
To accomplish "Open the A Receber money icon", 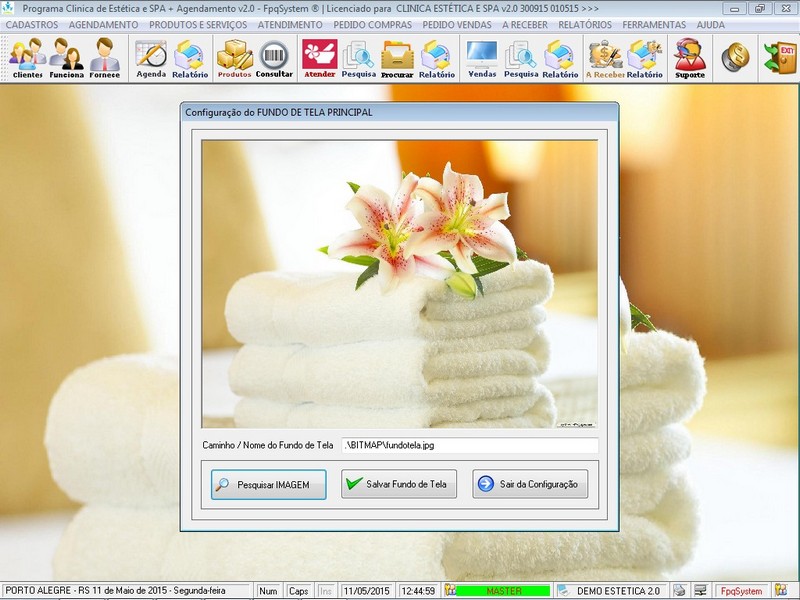I will point(605,59).
